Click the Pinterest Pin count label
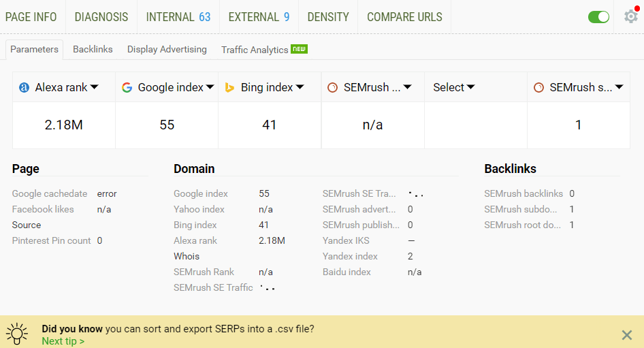 51,240
